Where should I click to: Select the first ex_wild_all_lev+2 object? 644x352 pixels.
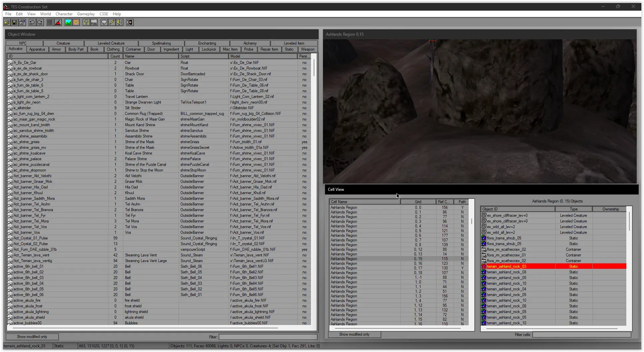(x=554, y=226)
